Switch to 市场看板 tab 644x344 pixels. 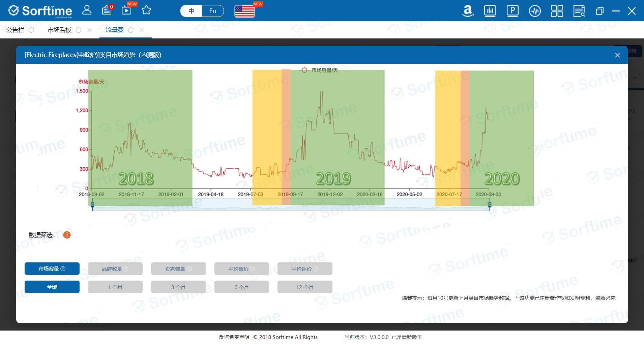click(x=60, y=30)
